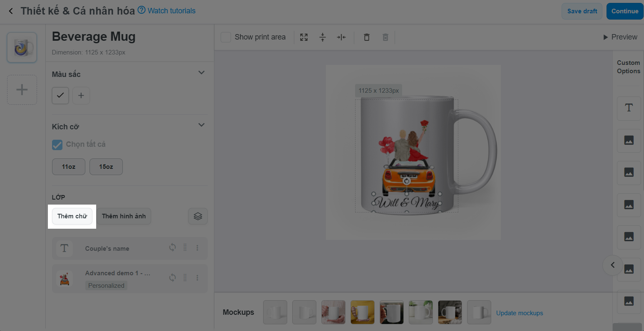Open the Preview mode
644x331 pixels.
pyautogui.click(x=620, y=37)
